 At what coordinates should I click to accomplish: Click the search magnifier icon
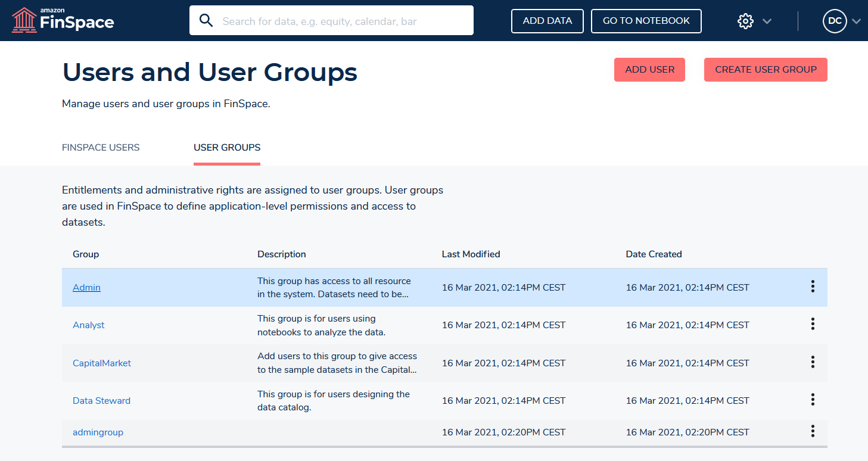click(x=206, y=21)
